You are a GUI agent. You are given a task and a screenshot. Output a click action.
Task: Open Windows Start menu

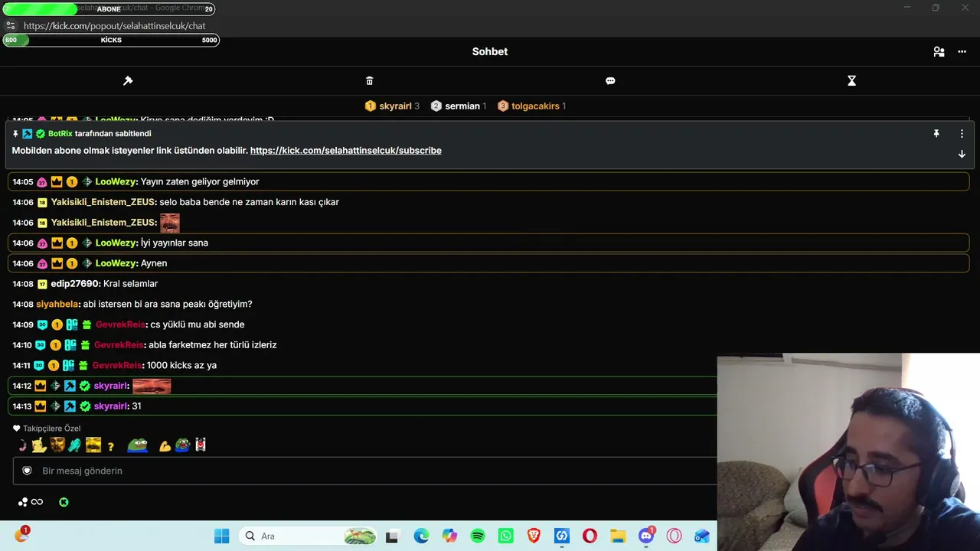coord(221,536)
